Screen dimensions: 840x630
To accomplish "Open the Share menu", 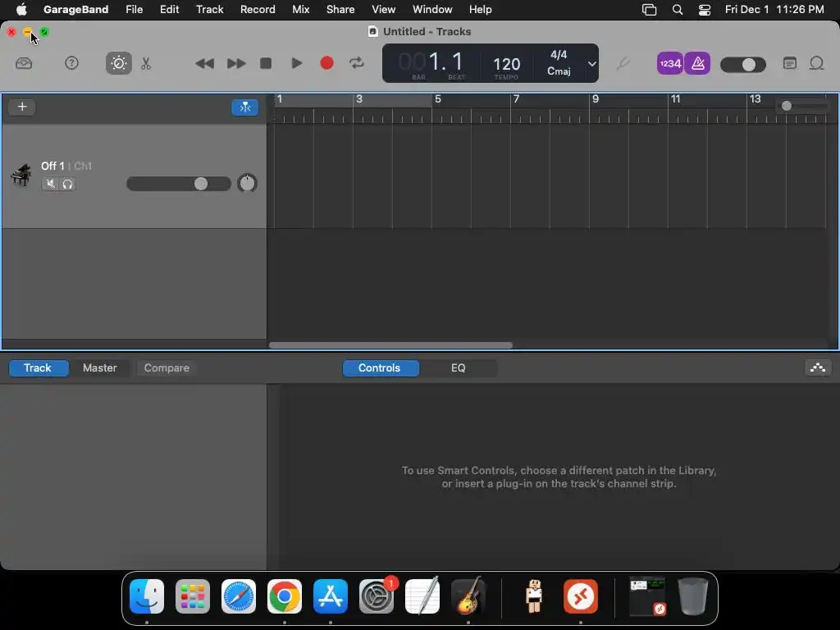I will pos(340,9).
